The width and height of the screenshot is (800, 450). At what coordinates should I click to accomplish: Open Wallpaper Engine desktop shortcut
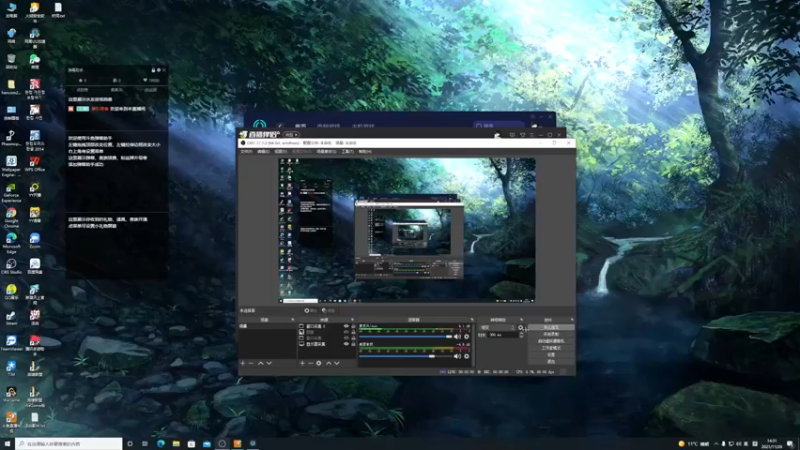[x=11, y=165]
